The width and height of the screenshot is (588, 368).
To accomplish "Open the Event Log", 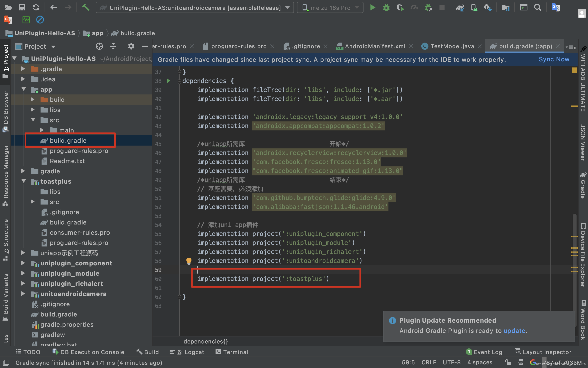I will point(484,352).
